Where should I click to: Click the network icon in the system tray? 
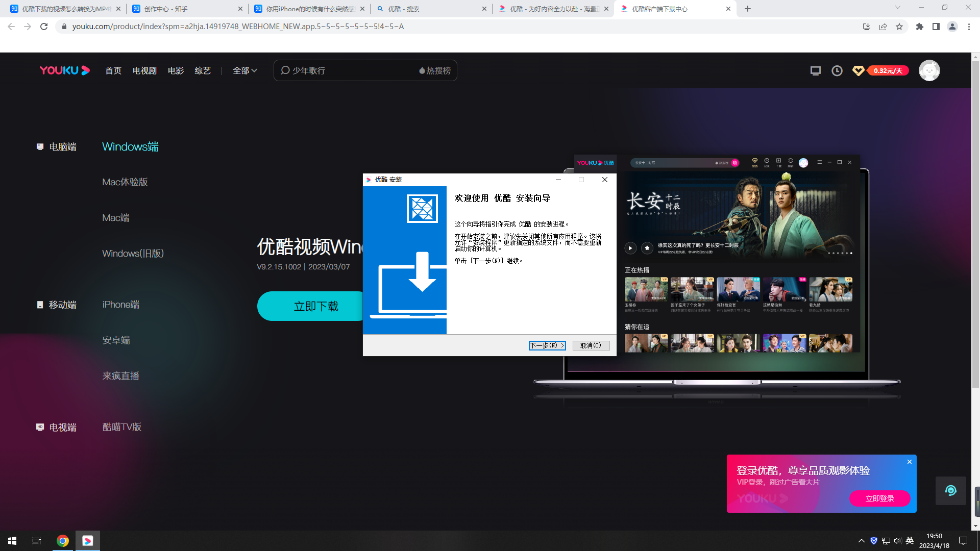[x=886, y=541]
